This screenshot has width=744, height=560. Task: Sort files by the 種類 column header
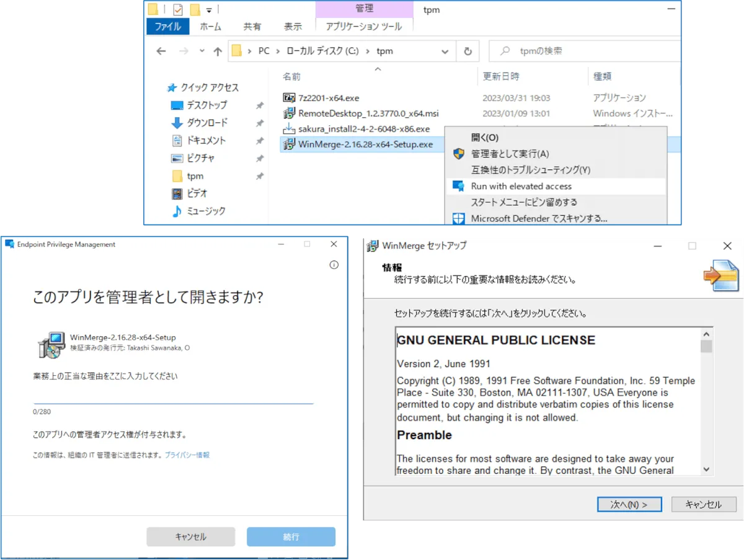pyautogui.click(x=602, y=76)
